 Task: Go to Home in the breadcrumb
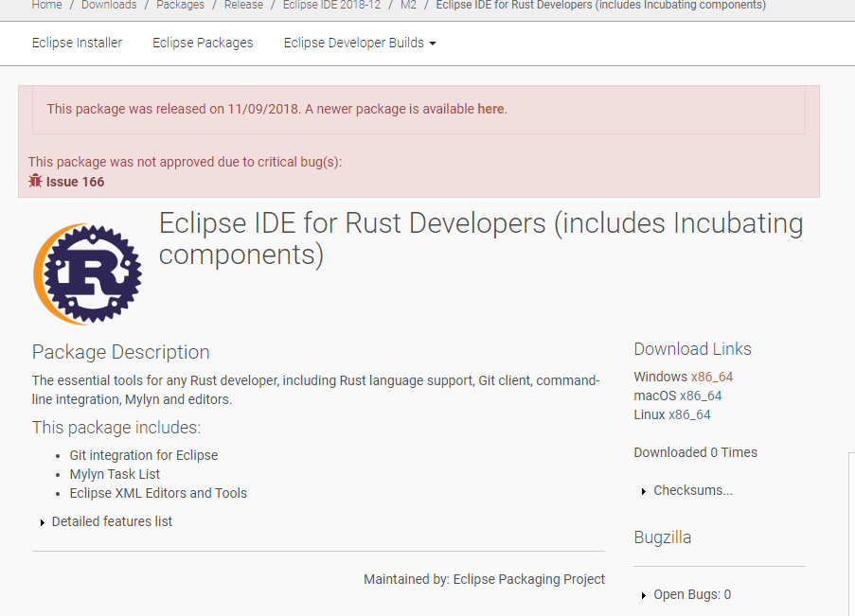[47, 5]
